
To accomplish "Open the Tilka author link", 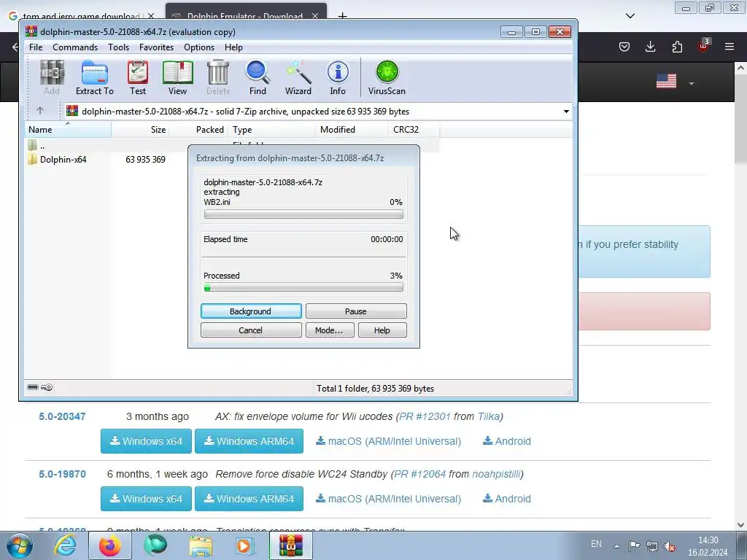I will tap(489, 416).
